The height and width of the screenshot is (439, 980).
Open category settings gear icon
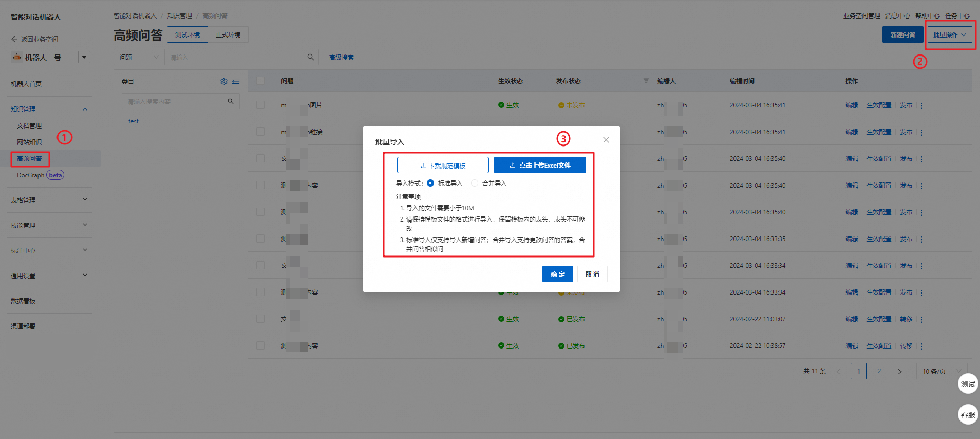click(x=224, y=82)
